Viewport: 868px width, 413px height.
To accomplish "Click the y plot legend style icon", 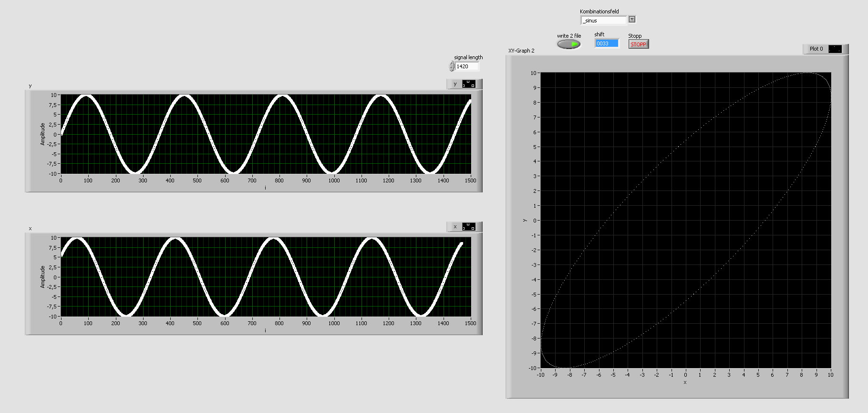I will [x=469, y=84].
